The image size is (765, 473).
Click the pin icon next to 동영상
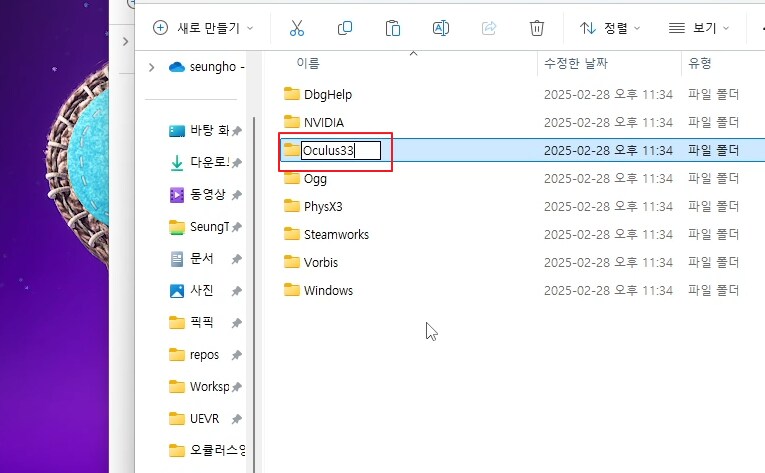click(x=237, y=195)
